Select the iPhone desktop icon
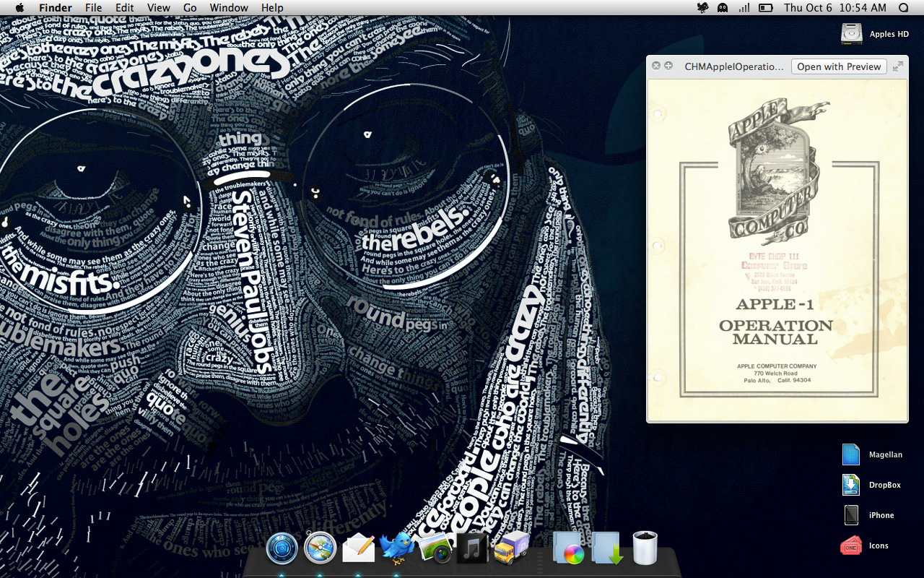924x578 pixels. [x=852, y=515]
